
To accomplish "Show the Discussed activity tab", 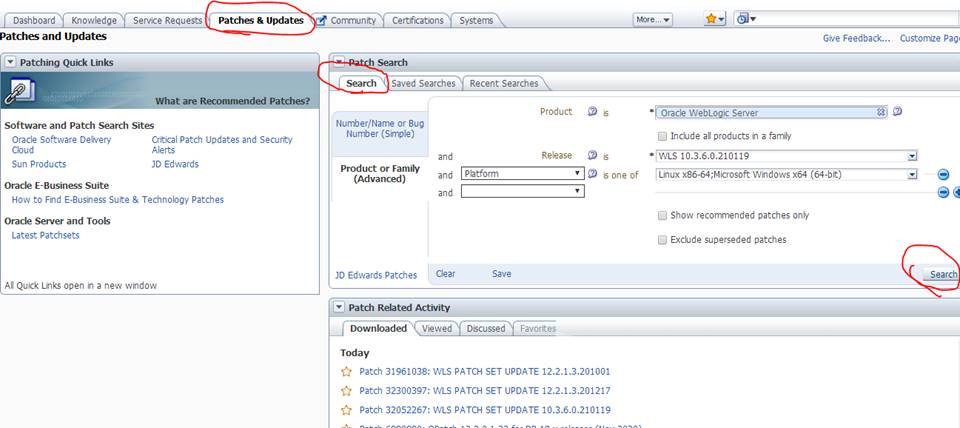I will tap(486, 328).
